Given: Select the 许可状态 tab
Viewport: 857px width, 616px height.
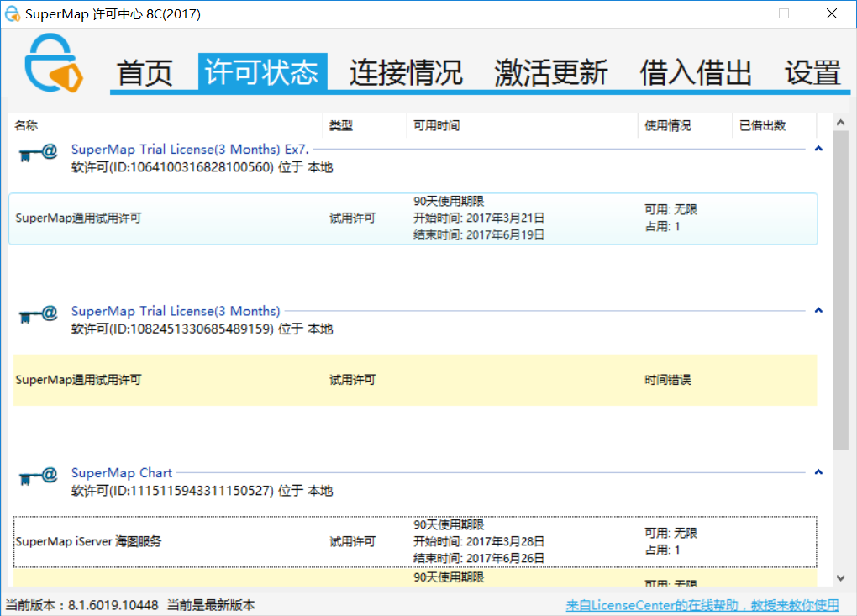Looking at the screenshot, I should 262,71.
